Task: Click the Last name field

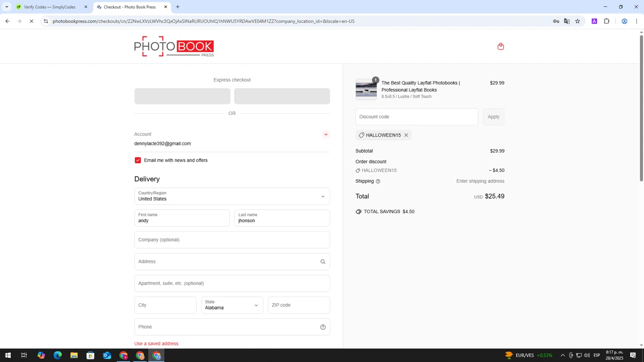Action: (282, 218)
